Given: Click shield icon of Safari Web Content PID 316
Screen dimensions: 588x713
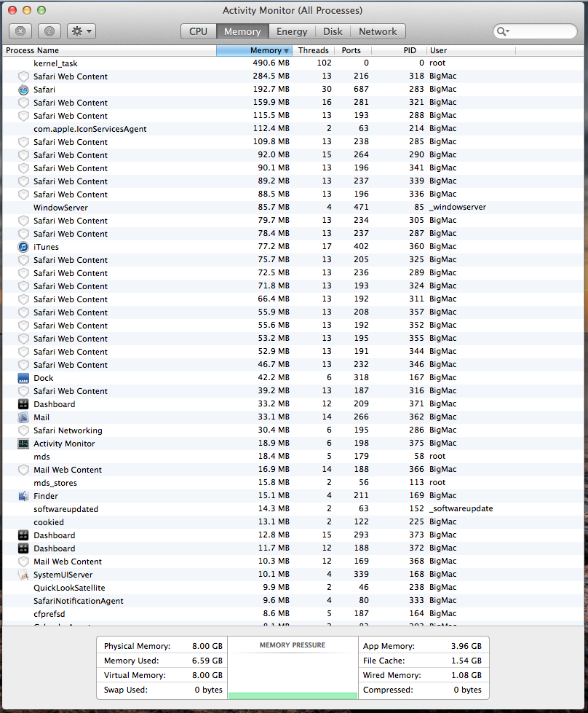Looking at the screenshot, I should click(23, 391).
